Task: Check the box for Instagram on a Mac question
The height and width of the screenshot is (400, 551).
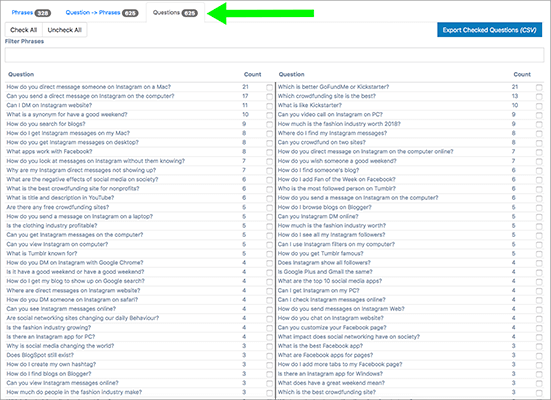Action: tap(269, 87)
